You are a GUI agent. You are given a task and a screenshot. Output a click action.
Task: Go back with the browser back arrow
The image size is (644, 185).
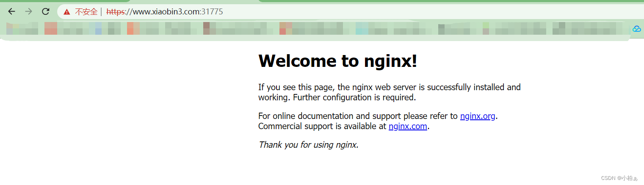click(x=12, y=11)
